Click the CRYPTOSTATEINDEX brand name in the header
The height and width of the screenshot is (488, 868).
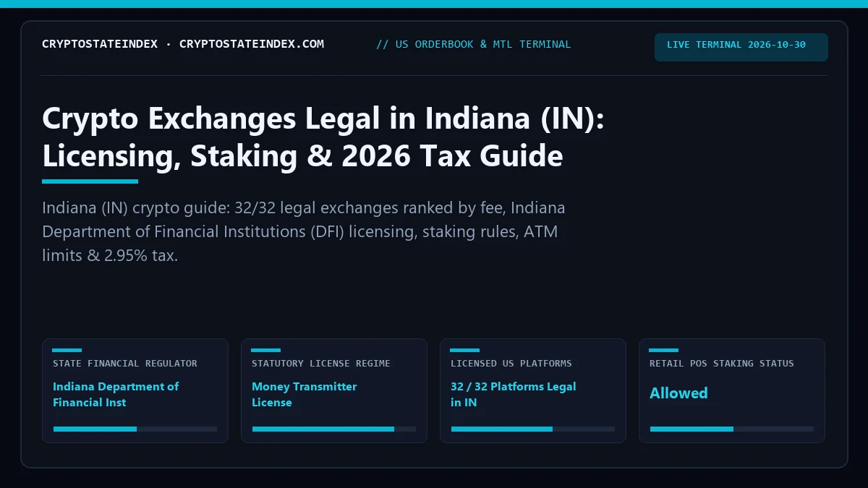(x=100, y=44)
